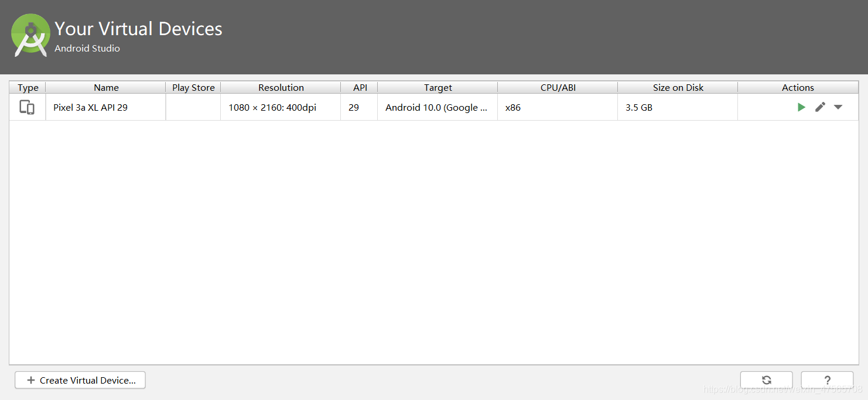Open help with the question mark button
Image resolution: width=868 pixels, height=400 pixels.
pyautogui.click(x=827, y=380)
